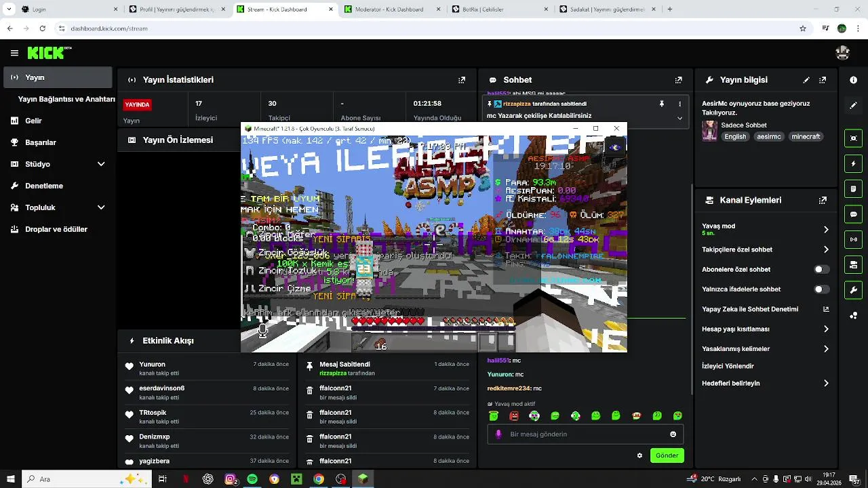Open the hamburger menu next to Kick logo

coord(14,53)
